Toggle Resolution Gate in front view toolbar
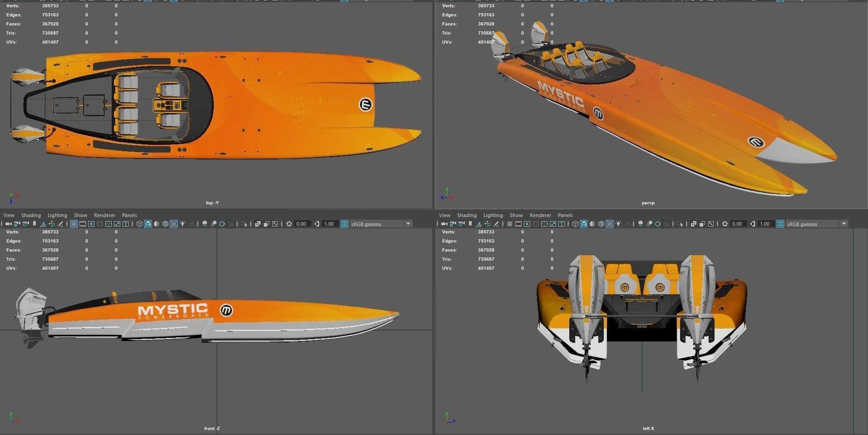868x435 pixels. tap(91, 224)
